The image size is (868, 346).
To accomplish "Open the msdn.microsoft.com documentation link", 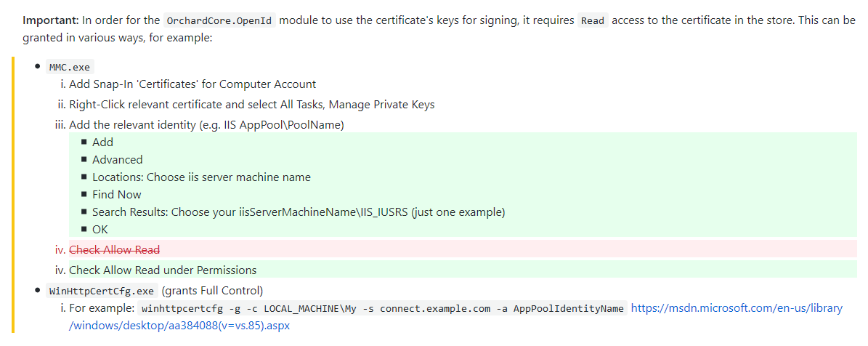I will click(x=737, y=308).
